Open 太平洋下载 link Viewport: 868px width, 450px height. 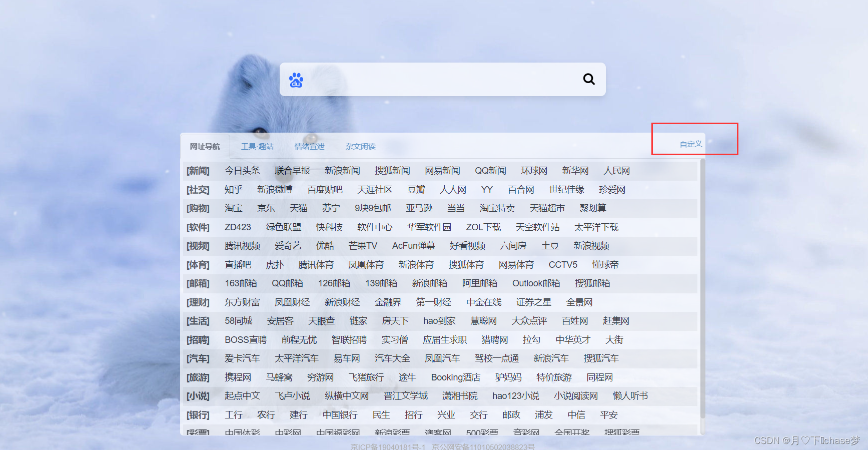(x=596, y=227)
